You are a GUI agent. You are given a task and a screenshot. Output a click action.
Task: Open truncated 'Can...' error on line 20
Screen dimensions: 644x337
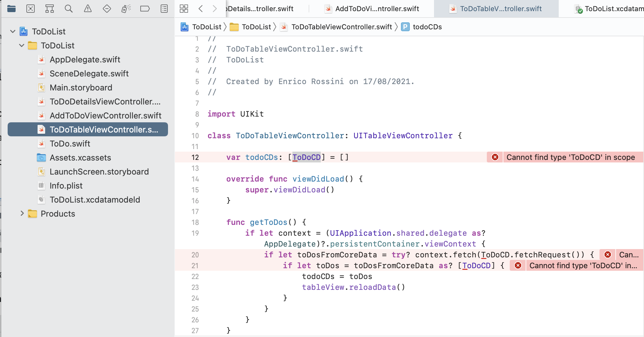[x=629, y=255]
